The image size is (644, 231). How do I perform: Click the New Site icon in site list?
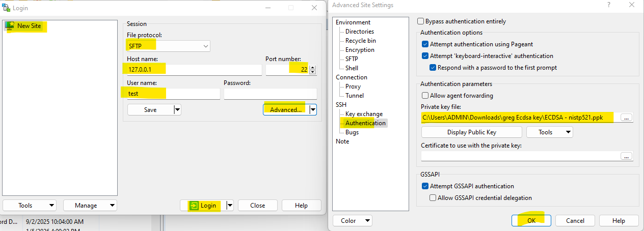pyautogui.click(x=10, y=25)
